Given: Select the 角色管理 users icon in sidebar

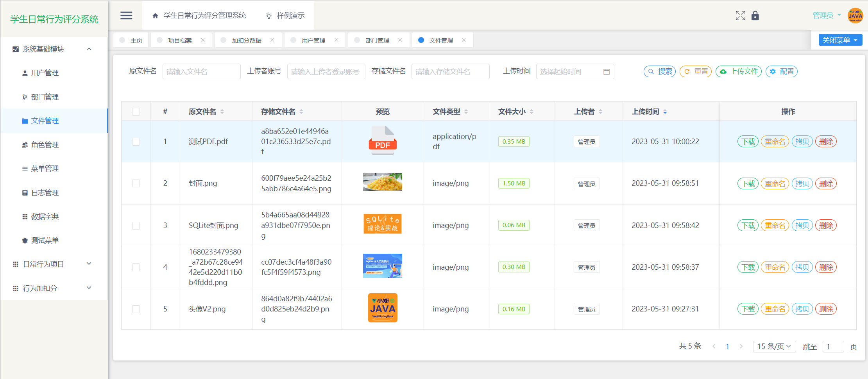Looking at the screenshot, I should (x=25, y=144).
